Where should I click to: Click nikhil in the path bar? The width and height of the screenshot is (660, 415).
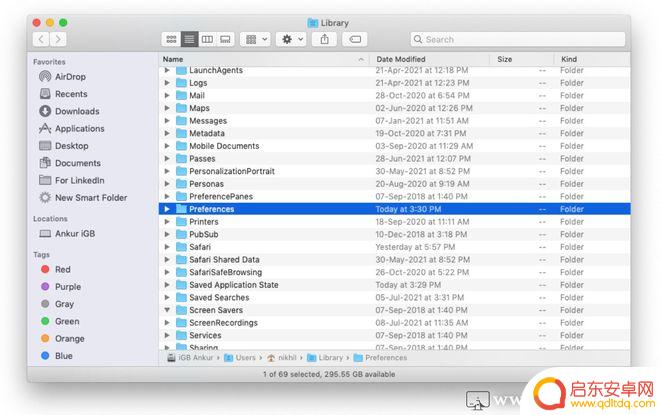[282, 358]
